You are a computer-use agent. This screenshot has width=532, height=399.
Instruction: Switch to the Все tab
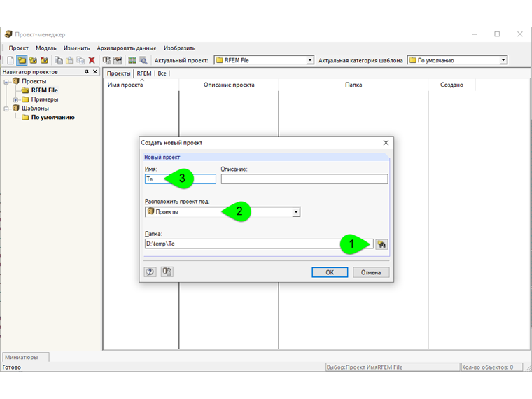click(x=162, y=73)
